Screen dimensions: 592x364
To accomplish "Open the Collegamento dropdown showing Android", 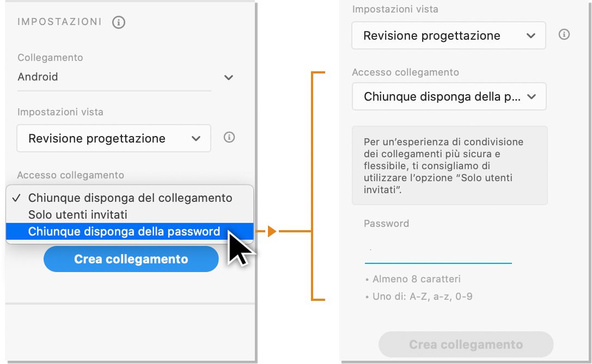I will pyautogui.click(x=114, y=77).
